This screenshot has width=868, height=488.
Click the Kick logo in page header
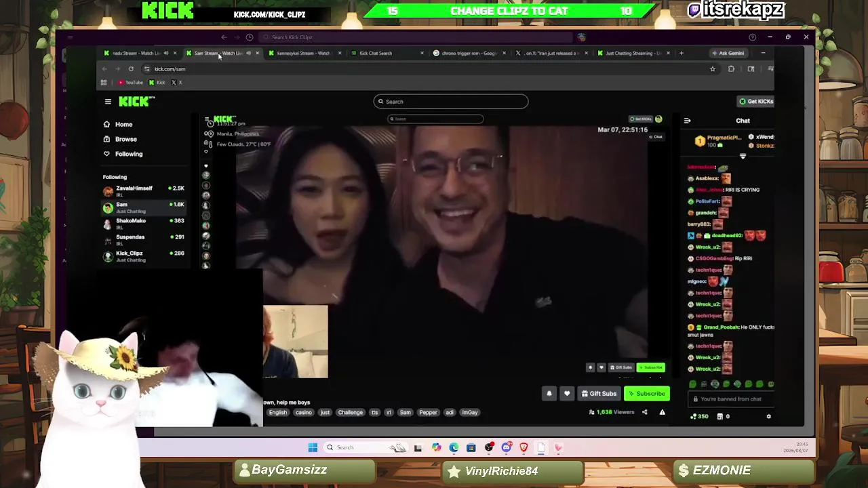[137, 102]
